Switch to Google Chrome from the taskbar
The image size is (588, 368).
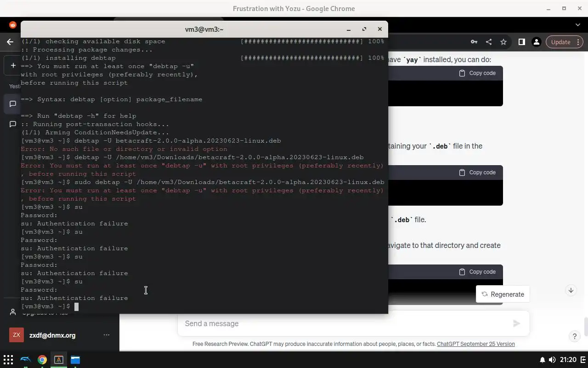tap(42, 360)
